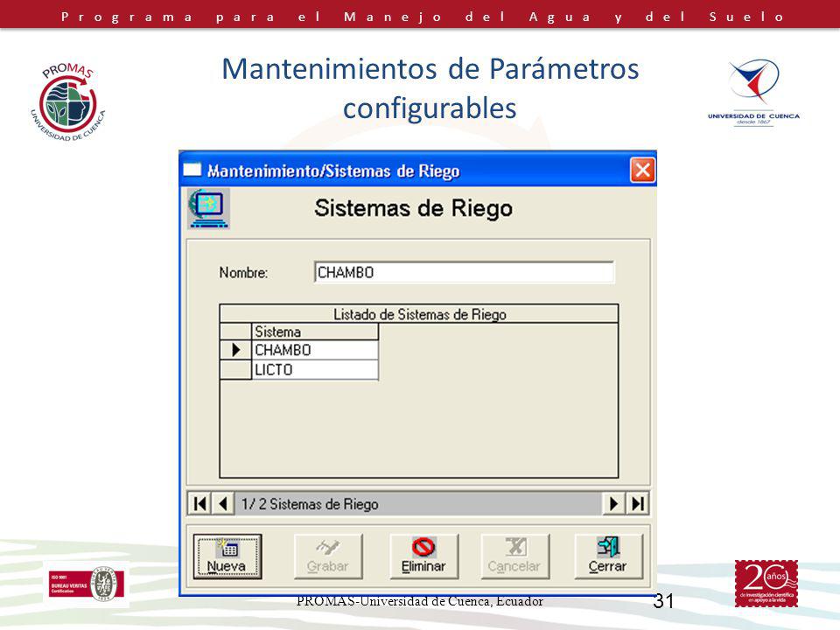Go to the previous record with the arrow

[x=223, y=504]
